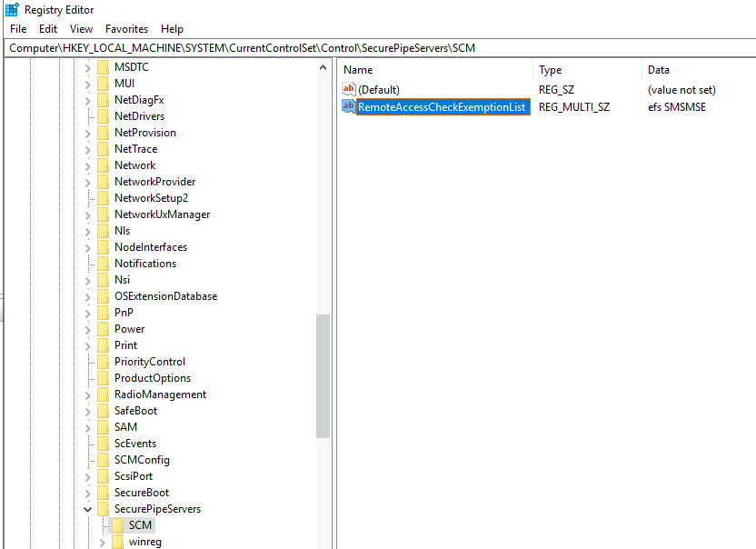
Task: Select the Power folder icon
Action: point(103,330)
